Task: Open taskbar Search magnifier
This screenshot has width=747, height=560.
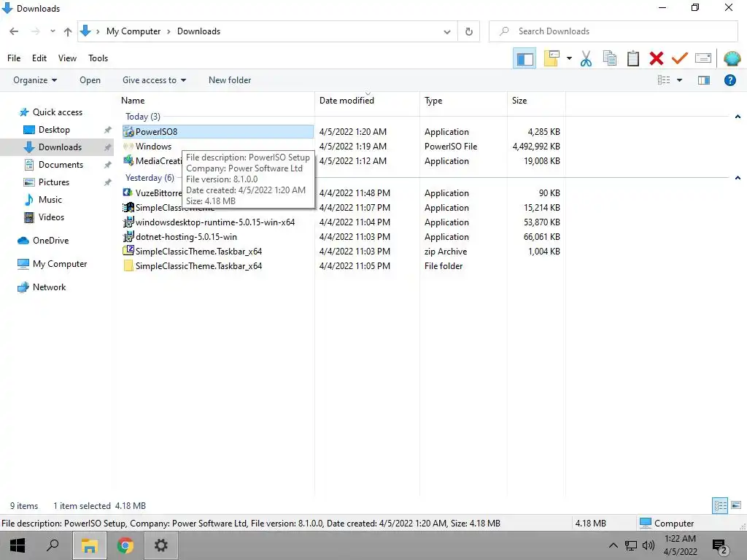Action: click(53, 545)
